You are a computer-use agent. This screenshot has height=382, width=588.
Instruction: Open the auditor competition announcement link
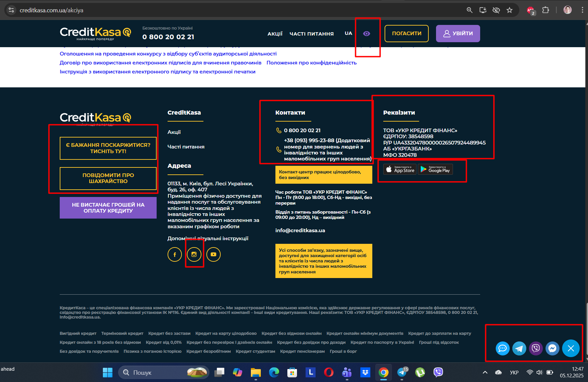click(x=168, y=54)
